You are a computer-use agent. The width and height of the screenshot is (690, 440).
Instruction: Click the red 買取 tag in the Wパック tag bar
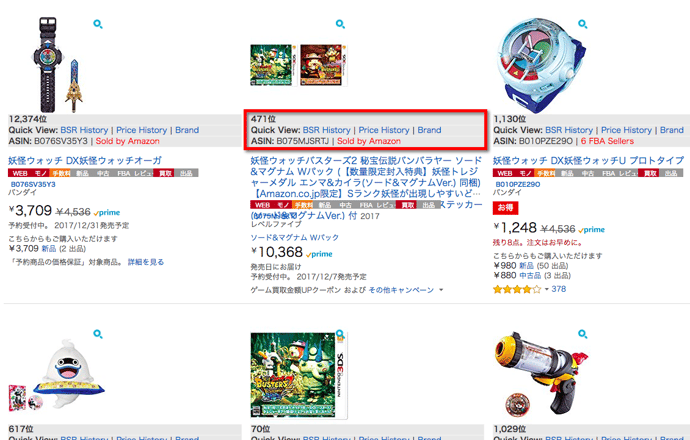408,205
